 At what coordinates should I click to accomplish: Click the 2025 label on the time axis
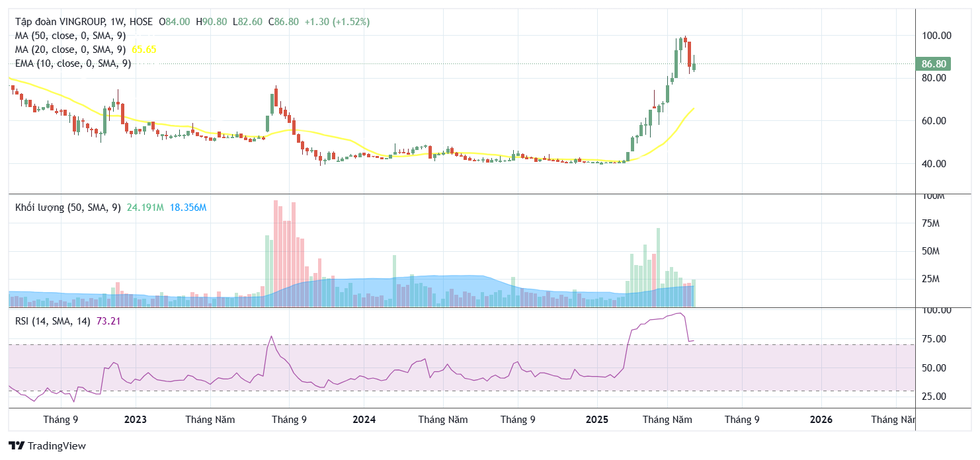[x=597, y=420]
